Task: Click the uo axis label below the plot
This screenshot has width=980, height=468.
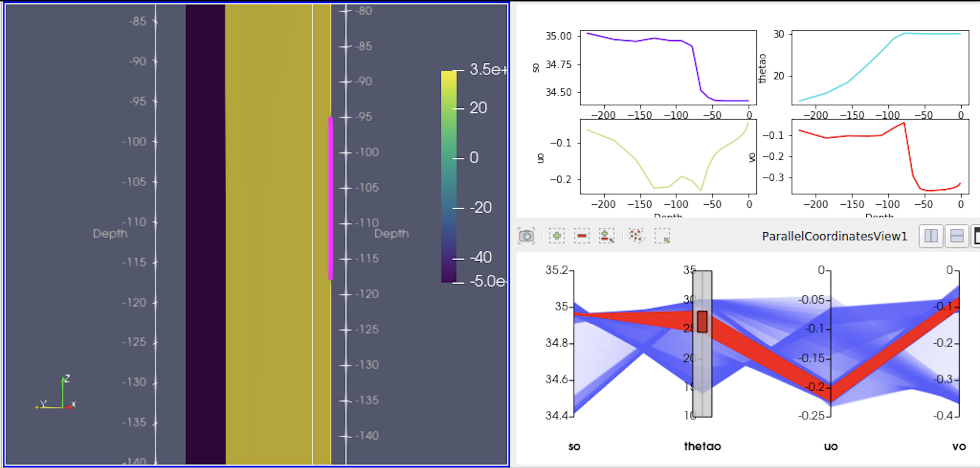Action: [831, 446]
